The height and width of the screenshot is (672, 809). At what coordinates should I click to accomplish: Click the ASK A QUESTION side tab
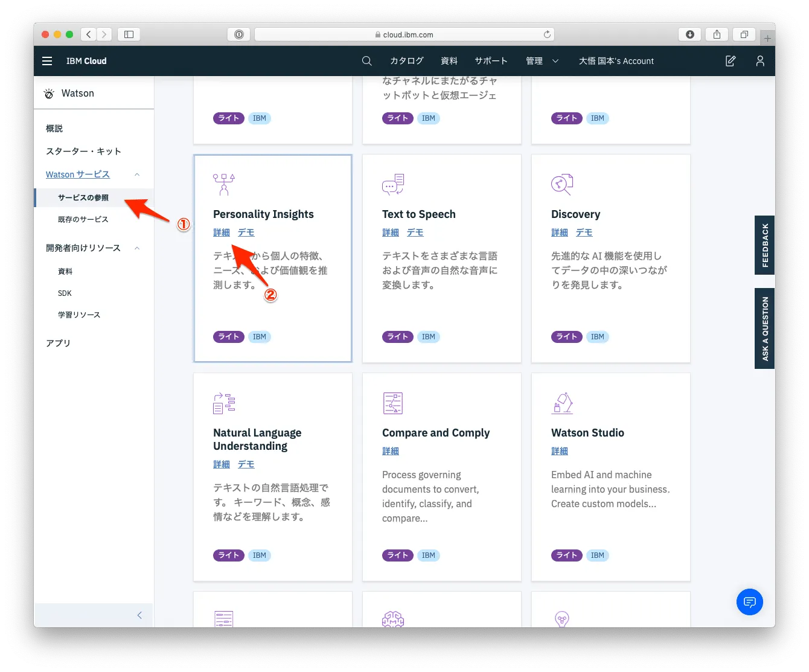tap(765, 328)
